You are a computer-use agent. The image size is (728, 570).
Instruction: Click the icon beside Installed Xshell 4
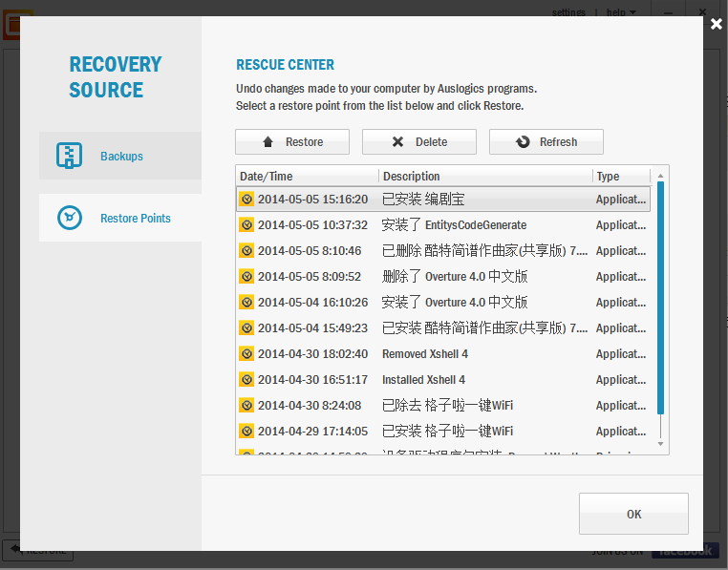[x=246, y=380]
